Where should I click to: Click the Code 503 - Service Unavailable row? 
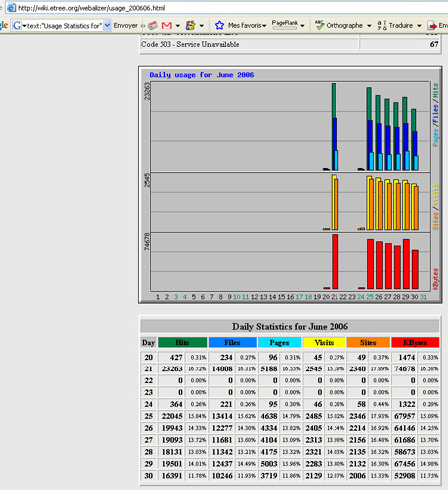pyautogui.click(x=291, y=44)
